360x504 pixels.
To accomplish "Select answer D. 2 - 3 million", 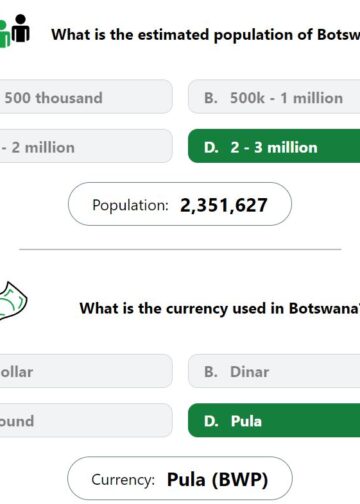I will click(x=274, y=146).
